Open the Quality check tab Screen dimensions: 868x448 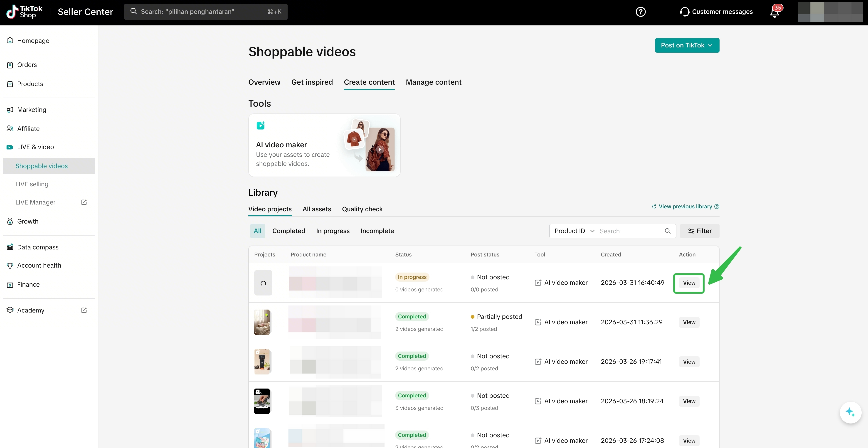[362, 209]
